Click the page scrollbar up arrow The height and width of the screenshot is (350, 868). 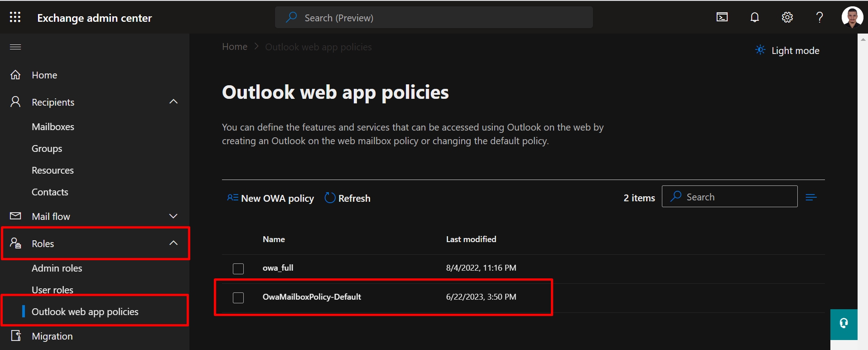pyautogui.click(x=863, y=39)
